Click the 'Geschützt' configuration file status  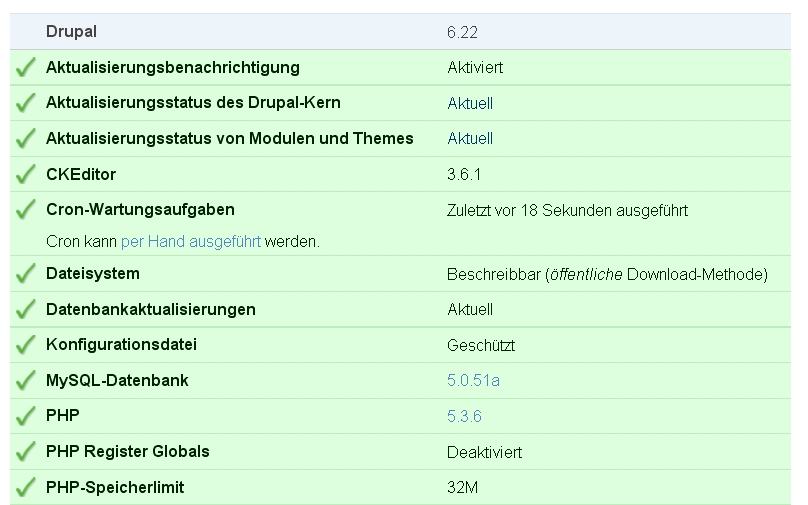(x=481, y=346)
